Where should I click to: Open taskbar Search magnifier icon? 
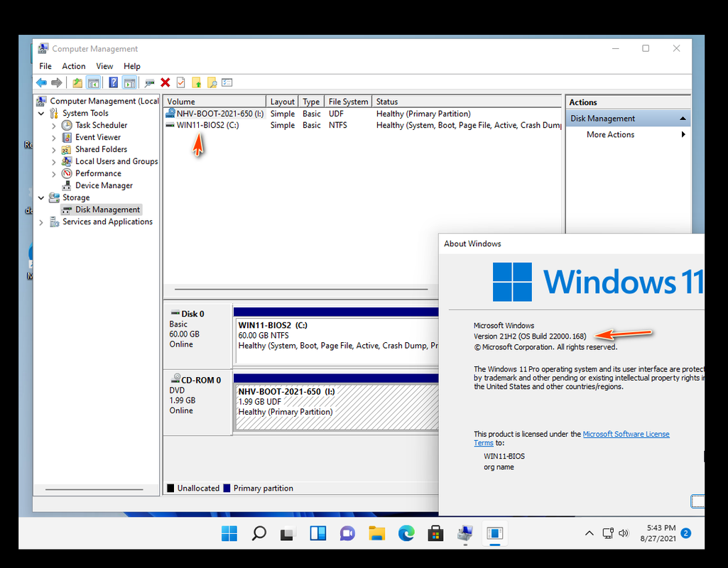[259, 534]
